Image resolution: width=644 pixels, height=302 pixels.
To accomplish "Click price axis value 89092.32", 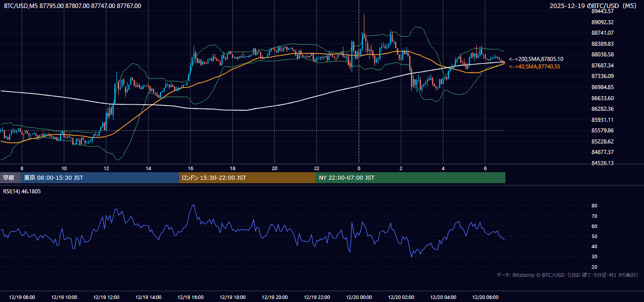I will tap(603, 22).
